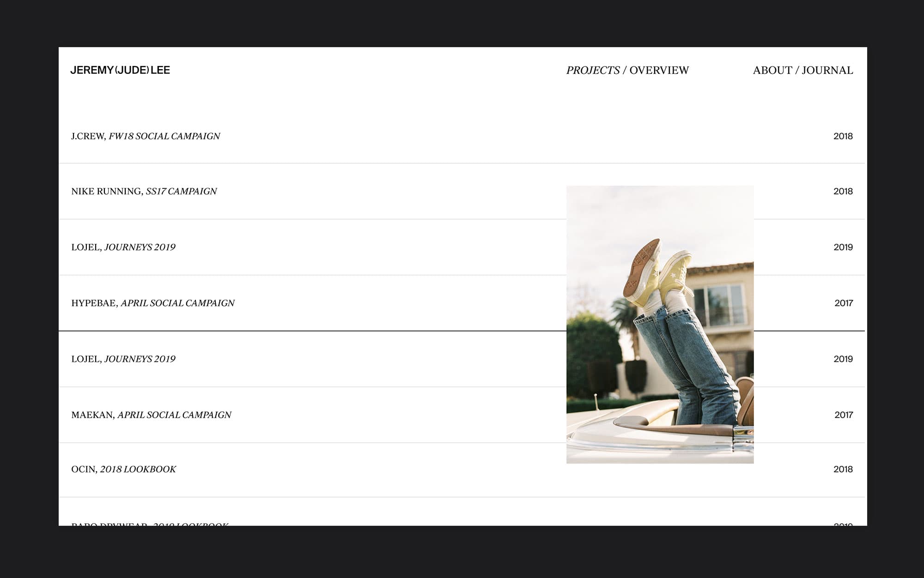Open the Projects menu item
The image size is (924, 578).
(x=593, y=70)
